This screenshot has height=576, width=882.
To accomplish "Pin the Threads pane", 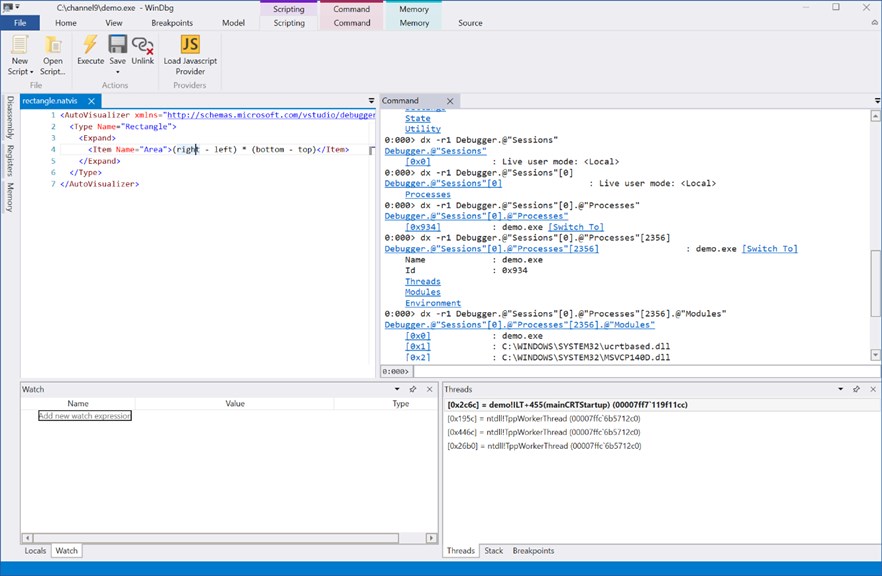I will click(x=856, y=389).
